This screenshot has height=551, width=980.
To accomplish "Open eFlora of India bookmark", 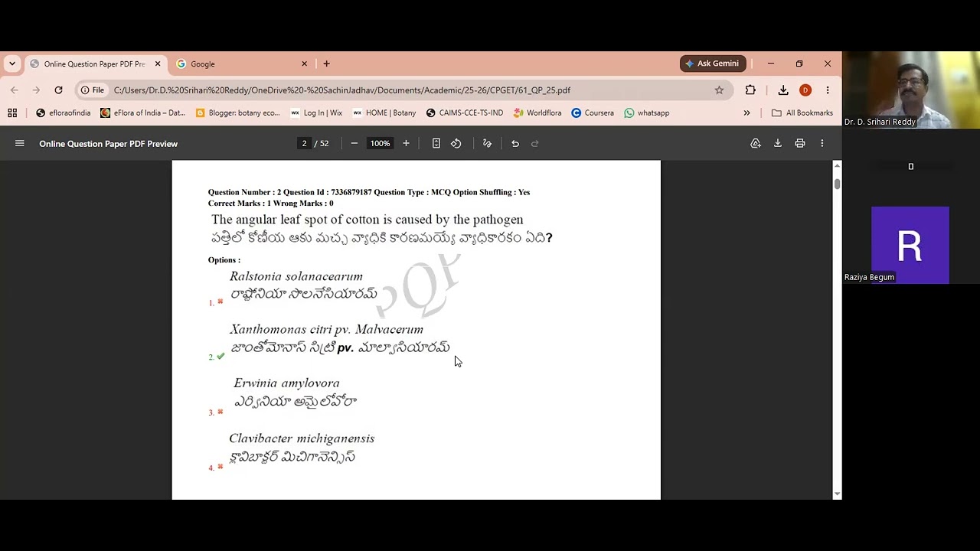I will 143,112.
